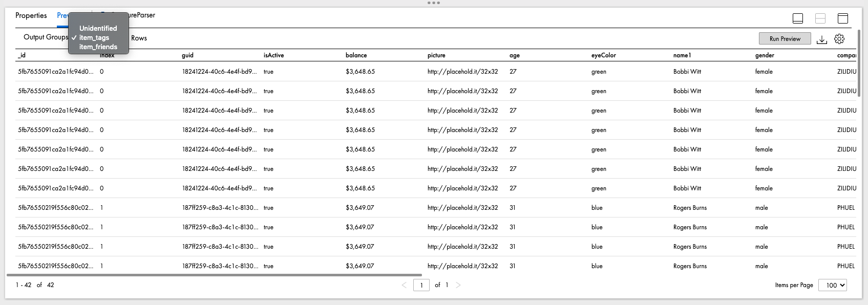
Task: Open preview settings gear icon
Action: click(x=839, y=39)
